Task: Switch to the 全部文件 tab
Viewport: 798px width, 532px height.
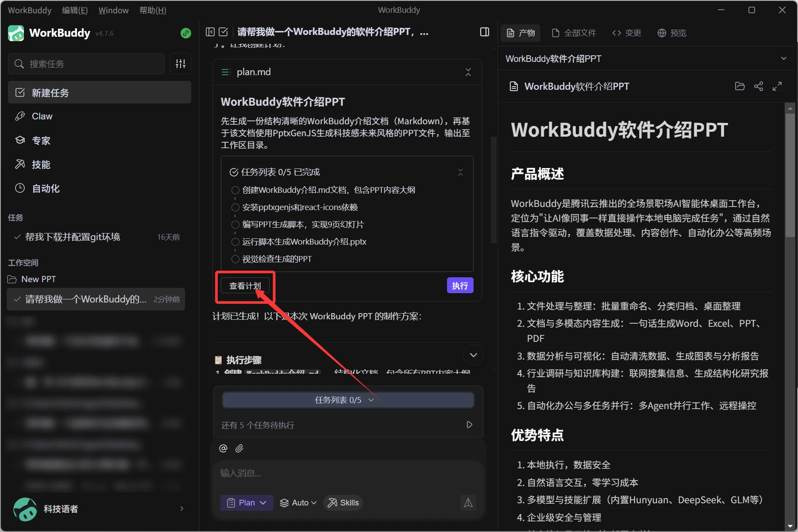Action: [x=574, y=33]
